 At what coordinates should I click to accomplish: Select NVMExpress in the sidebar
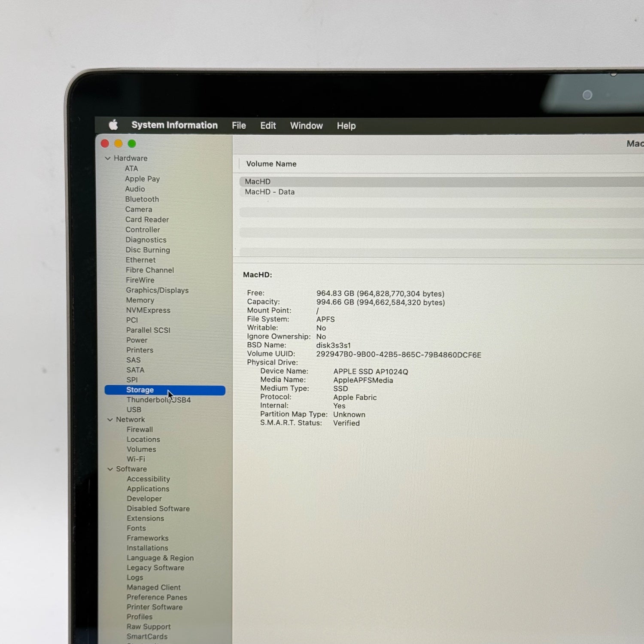coord(148,310)
